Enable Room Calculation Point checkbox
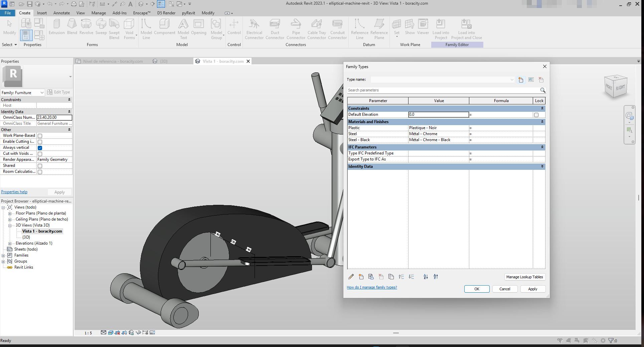 (x=40, y=172)
